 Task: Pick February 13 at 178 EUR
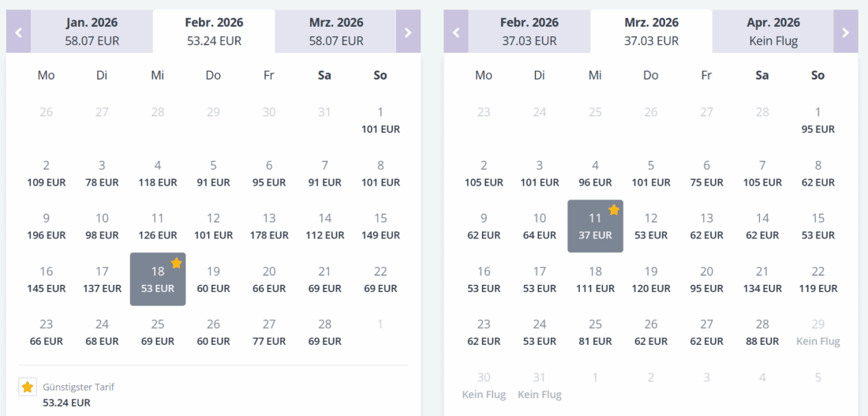[x=269, y=226]
